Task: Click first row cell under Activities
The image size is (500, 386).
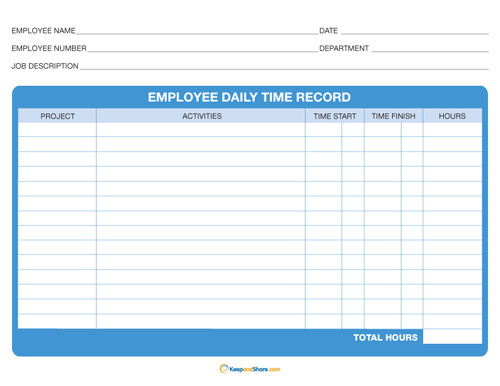Action: click(201, 130)
